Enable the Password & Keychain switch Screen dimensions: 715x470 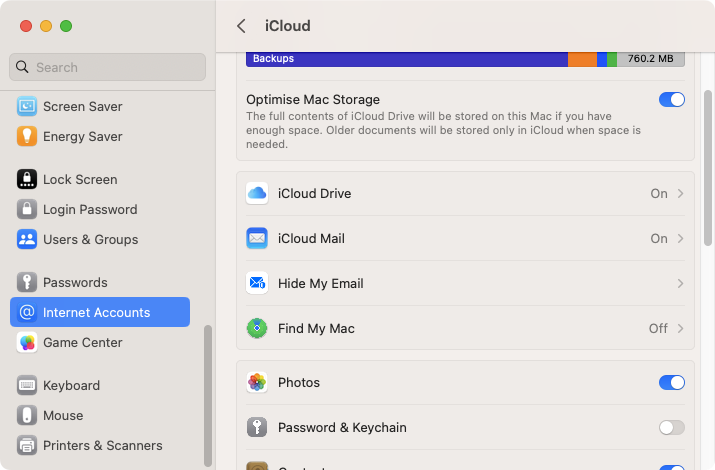click(x=671, y=428)
